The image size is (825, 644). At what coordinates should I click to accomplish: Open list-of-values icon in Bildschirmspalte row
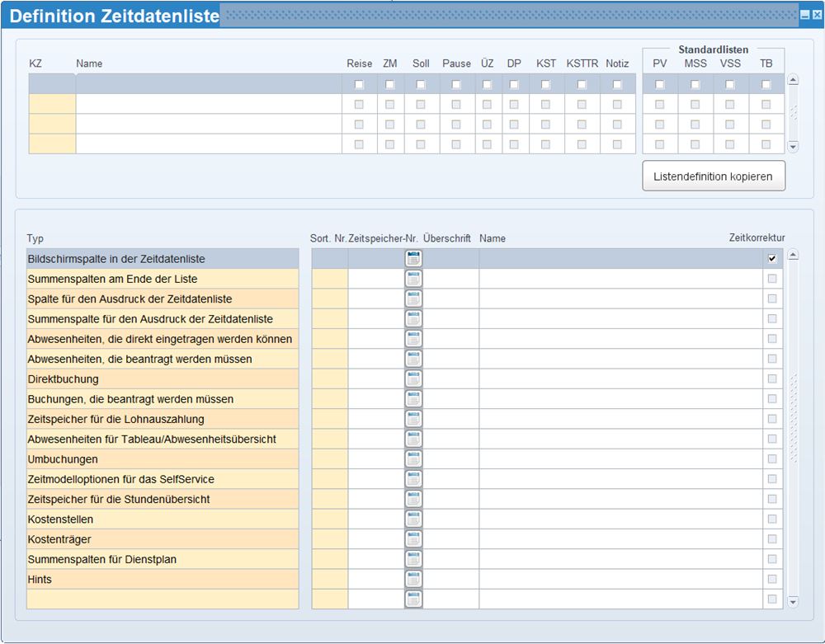[x=413, y=259]
